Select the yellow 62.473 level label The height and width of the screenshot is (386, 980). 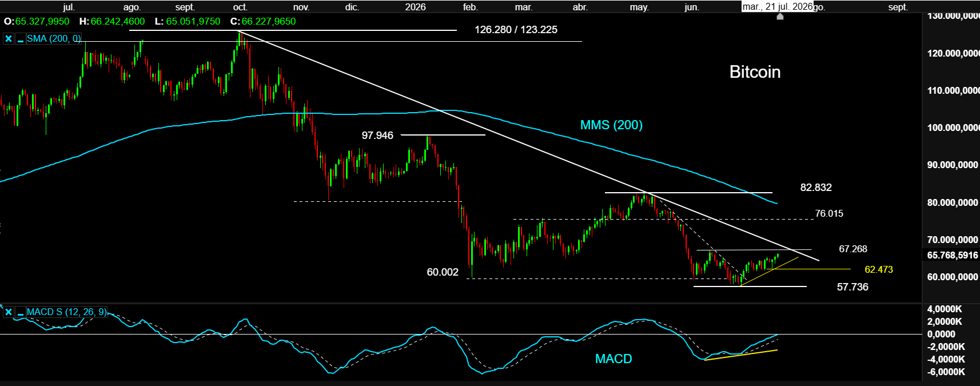point(879,269)
